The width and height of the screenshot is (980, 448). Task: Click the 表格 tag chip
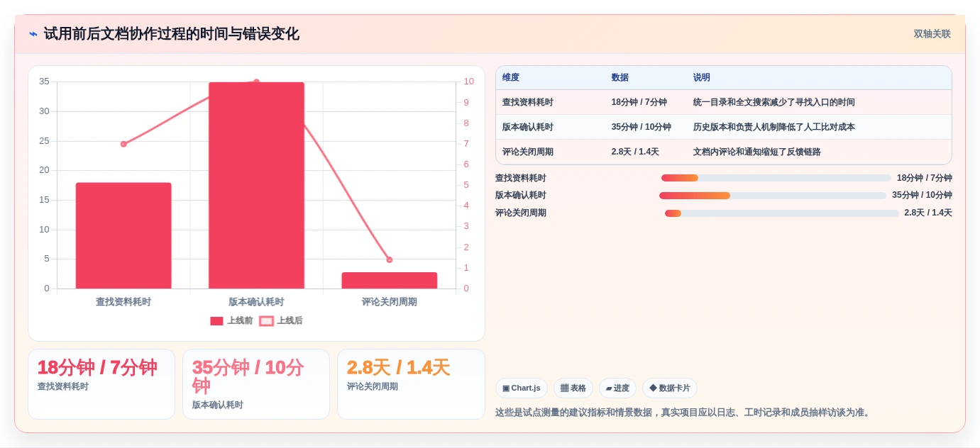(x=573, y=388)
